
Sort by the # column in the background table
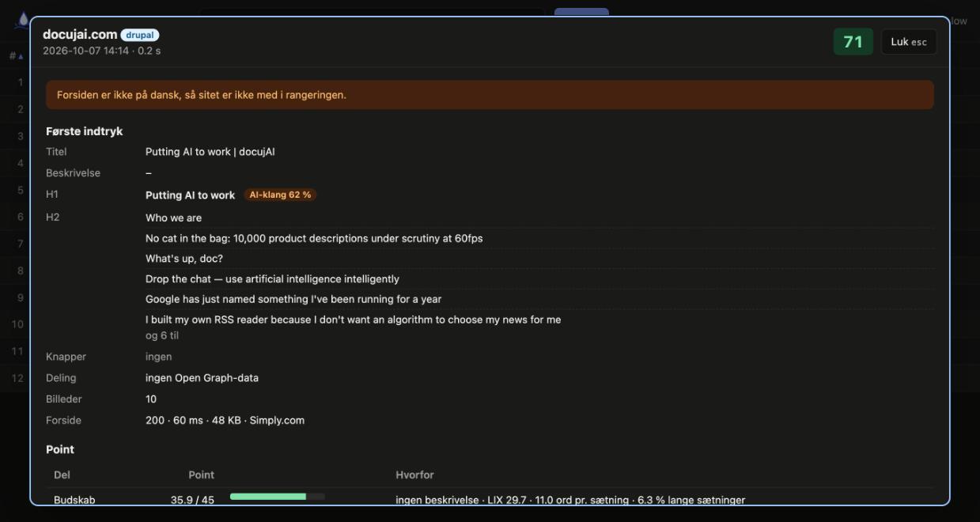pos(16,56)
